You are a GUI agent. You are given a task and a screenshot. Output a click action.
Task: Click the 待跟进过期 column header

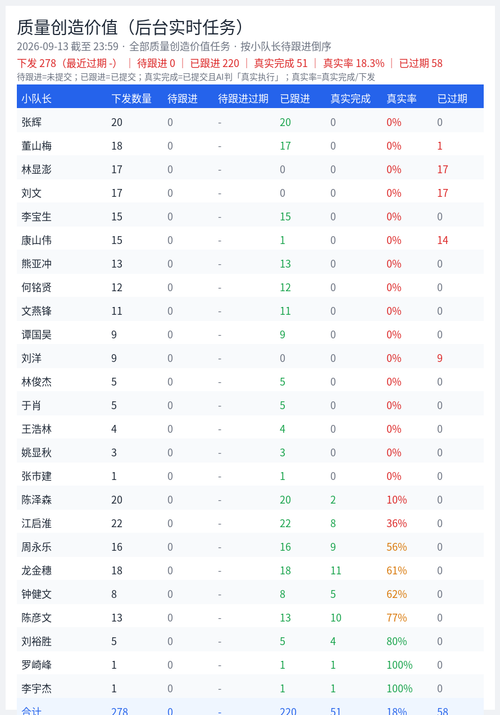click(x=243, y=98)
